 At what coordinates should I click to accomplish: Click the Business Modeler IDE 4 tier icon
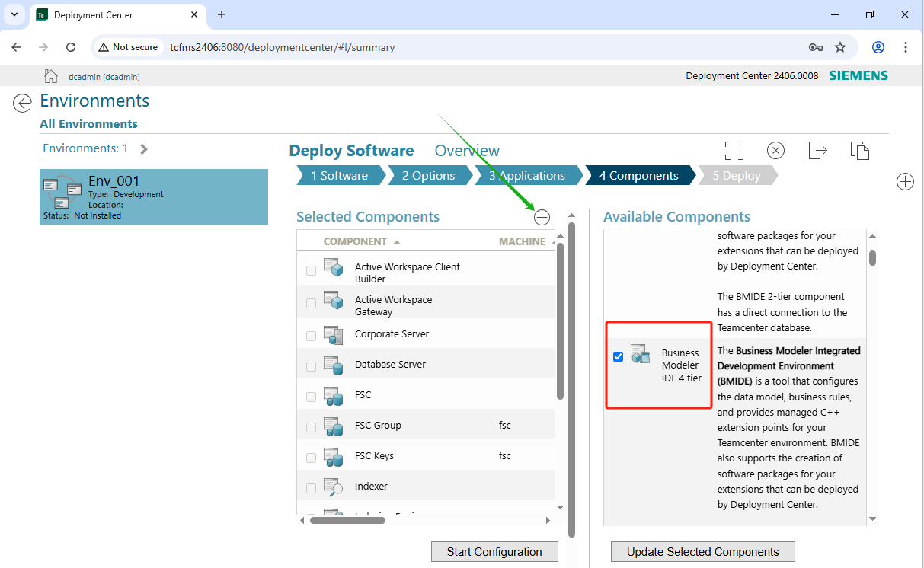640,354
